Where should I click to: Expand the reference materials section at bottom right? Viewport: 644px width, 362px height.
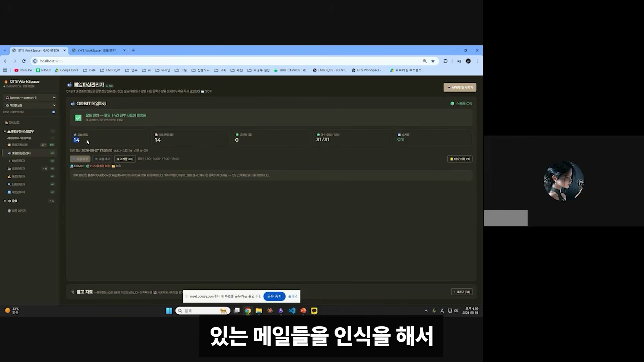(x=462, y=292)
